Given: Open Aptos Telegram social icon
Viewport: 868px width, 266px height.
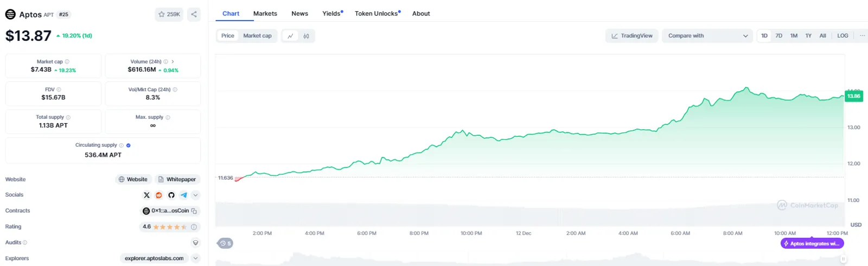Looking at the screenshot, I should pyautogui.click(x=184, y=195).
